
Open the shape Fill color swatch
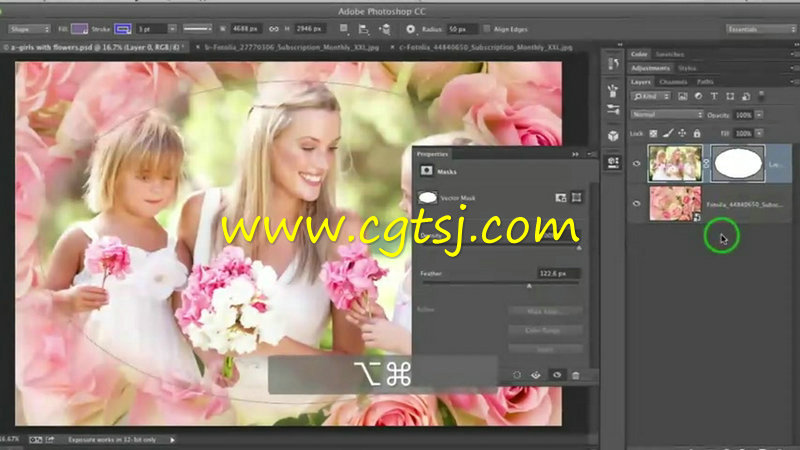pyautogui.click(x=79, y=29)
